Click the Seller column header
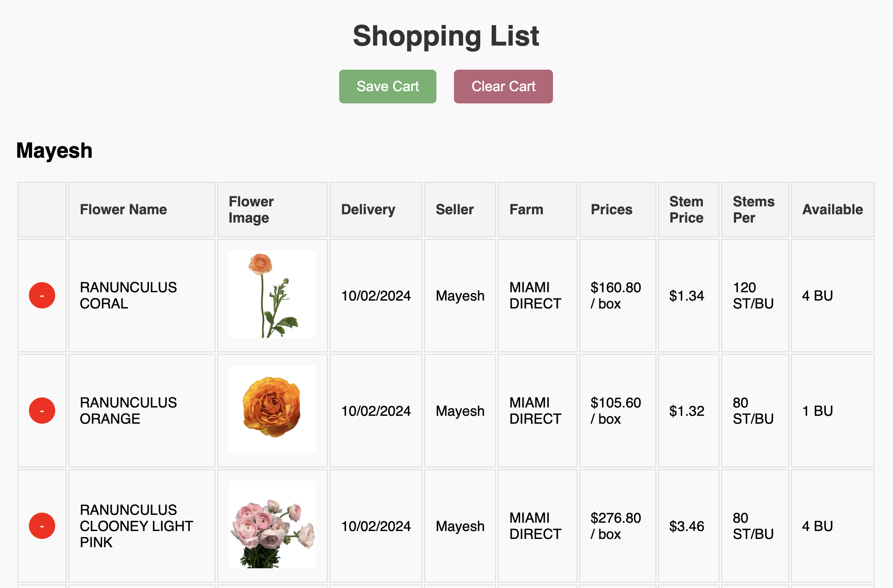Viewport: 893px width, 588px height. pyautogui.click(x=454, y=209)
